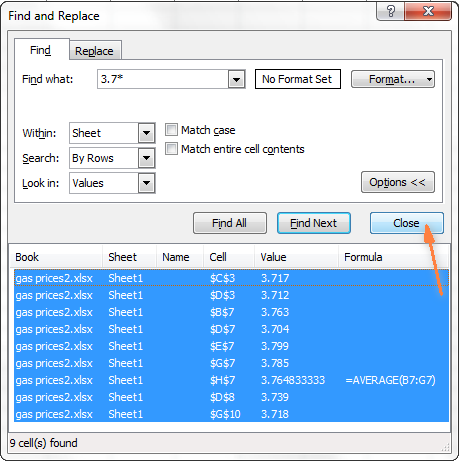
Task: Open the Help question mark button
Action: pyautogui.click(x=390, y=12)
